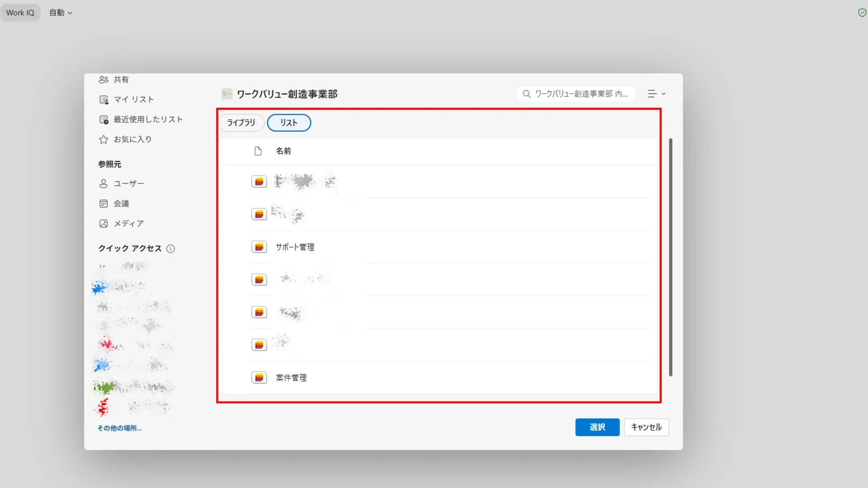Click the search field in ワークバリュー創造事業部
Viewport: 868px width, 488px height.
click(576, 94)
